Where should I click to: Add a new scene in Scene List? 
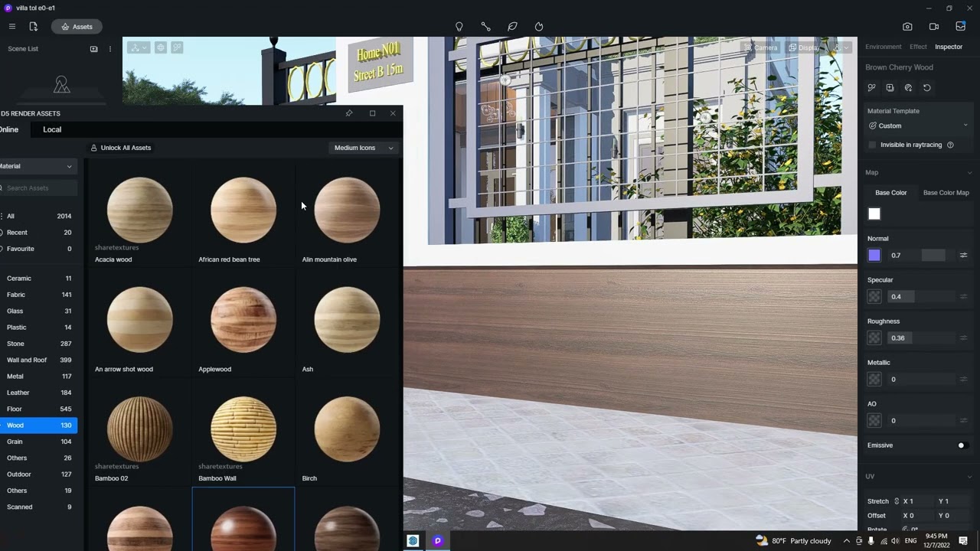tap(94, 49)
